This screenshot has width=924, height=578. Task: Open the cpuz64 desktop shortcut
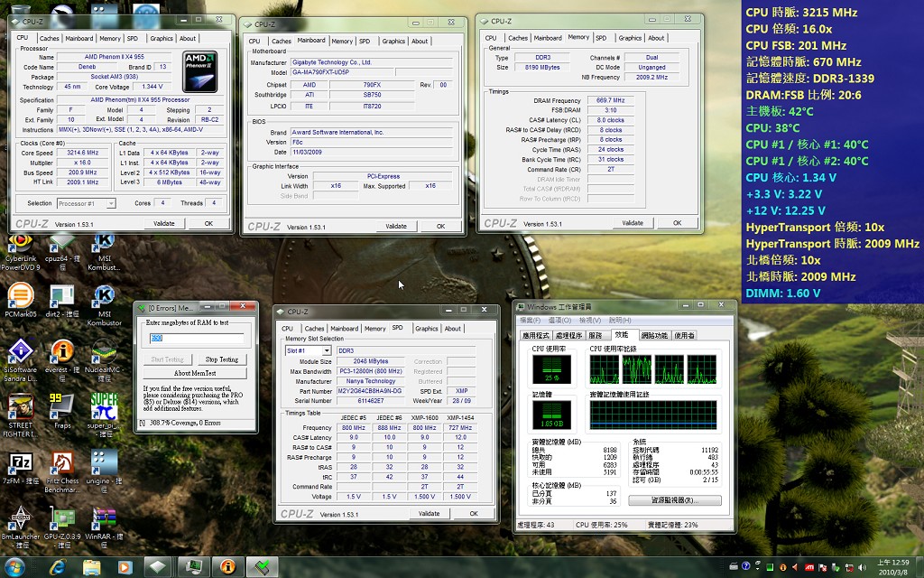(x=62, y=253)
